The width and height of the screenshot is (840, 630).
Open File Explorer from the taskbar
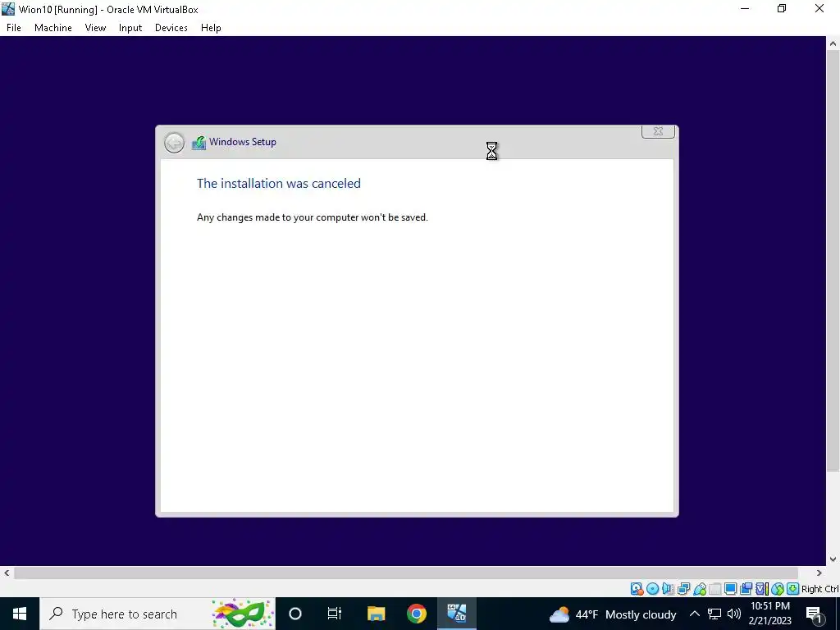376,614
